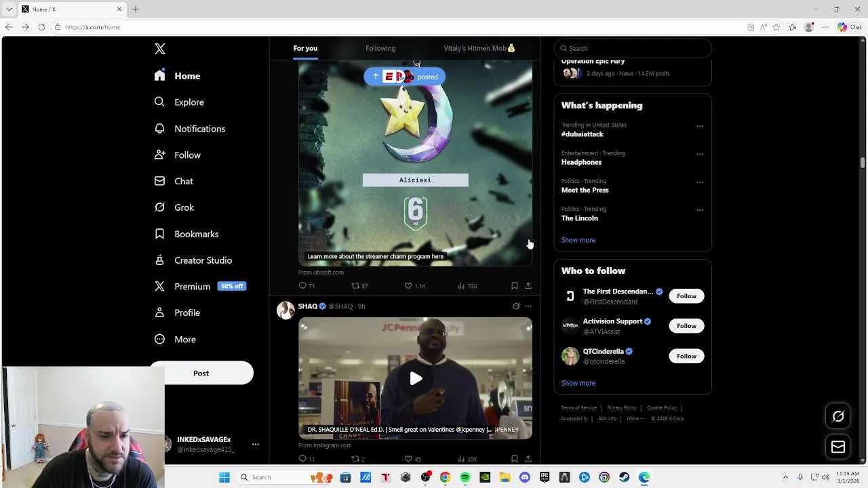Screen dimensions: 868x488
Task: Follow Activision Support account
Action: pos(686,326)
